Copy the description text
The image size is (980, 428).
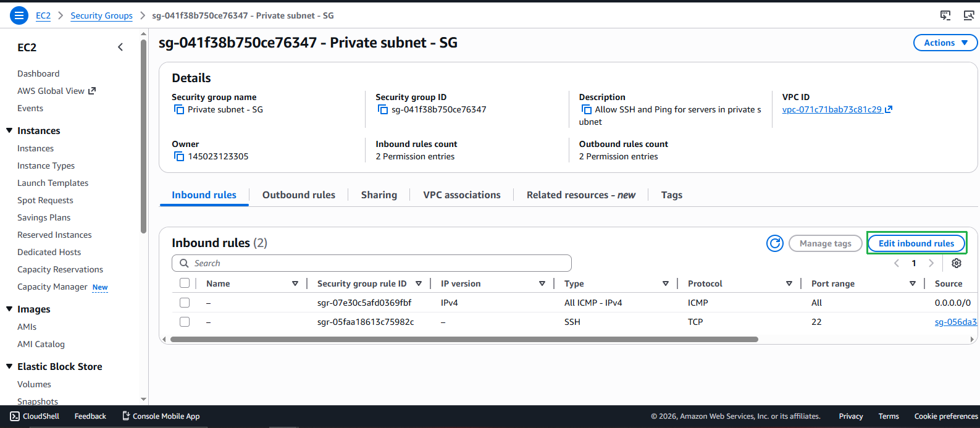coord(586,109)
